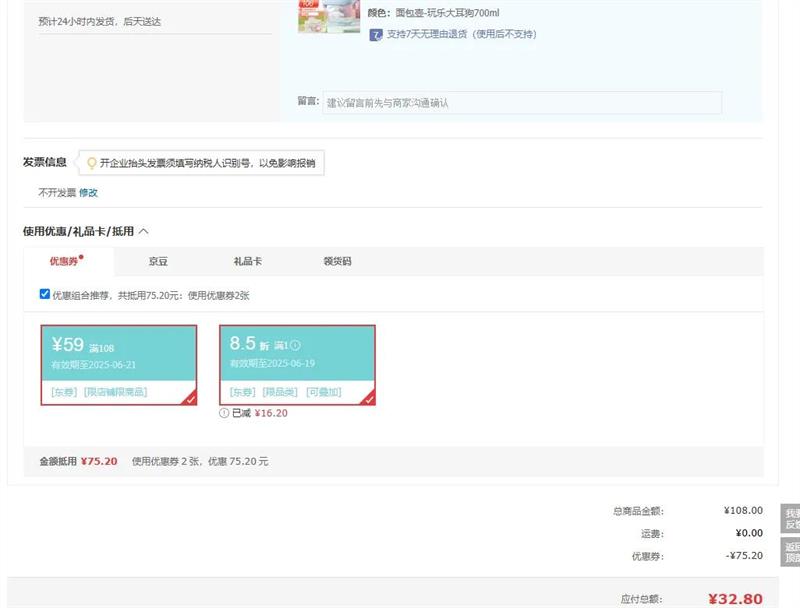This screenshot has height=608, width=800.
Task: Click the 我要反馈 side button
Action: click(791, 519)
